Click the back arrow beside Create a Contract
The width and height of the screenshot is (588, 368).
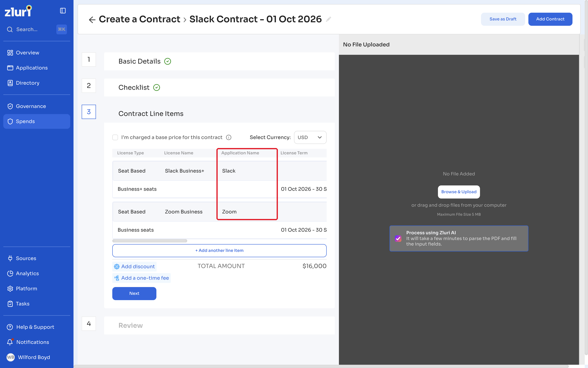(x=92, y=19)
